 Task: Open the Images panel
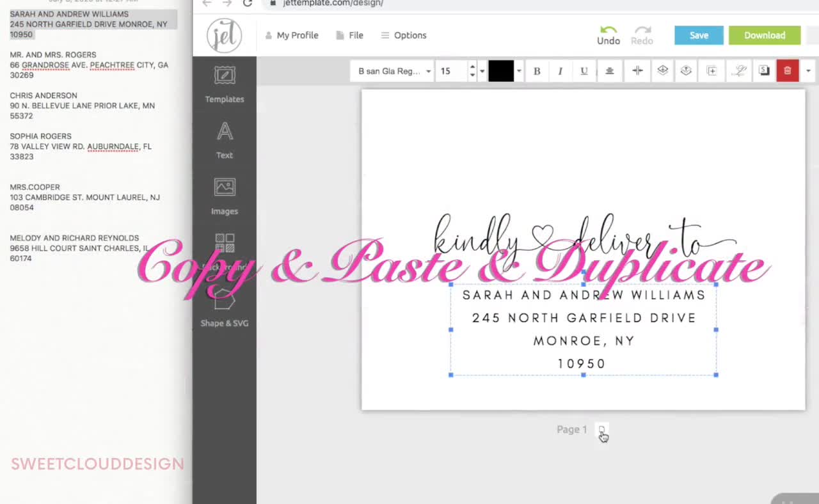(225, 196)
